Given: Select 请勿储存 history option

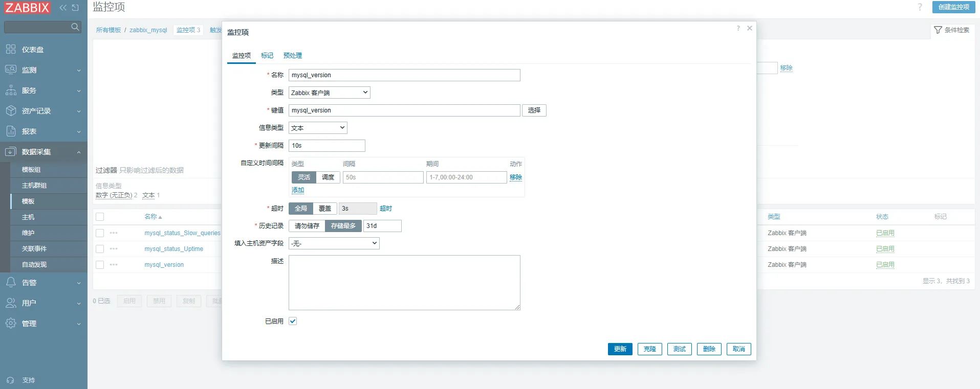Looking at the screenshot, I should (x=307, y=226).
